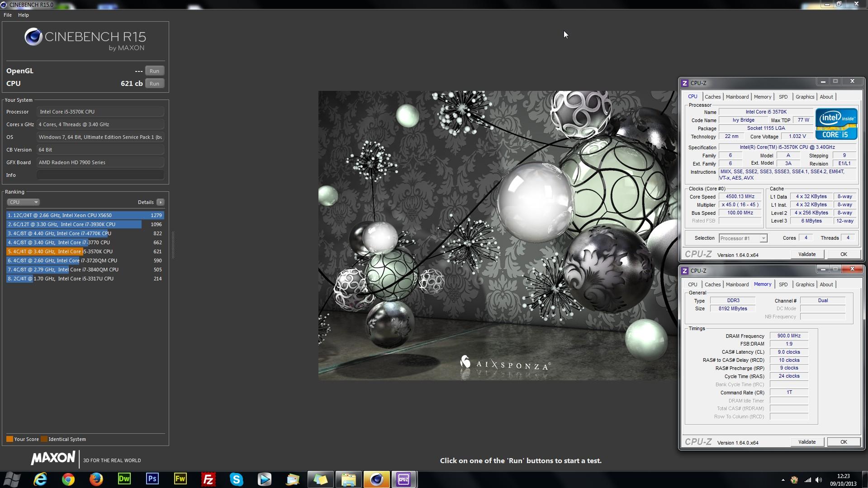This screenshot has width=868, height=488.
Task: Click the clock showing 12:23
Action: [x=843, y=476]
